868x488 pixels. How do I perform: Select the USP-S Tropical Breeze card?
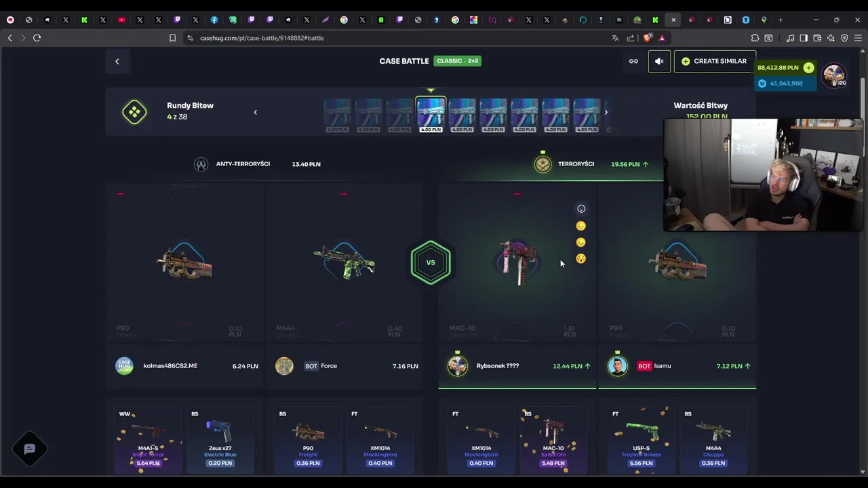point(641,439)
